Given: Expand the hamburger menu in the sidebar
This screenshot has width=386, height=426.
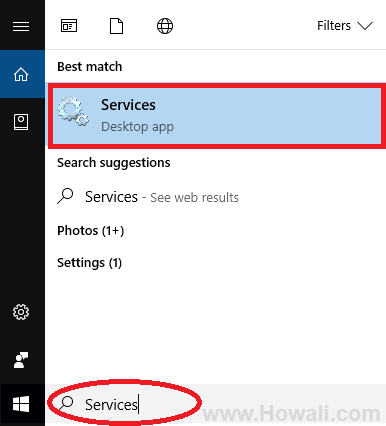Looking at the screenshot, I should 21,26.
